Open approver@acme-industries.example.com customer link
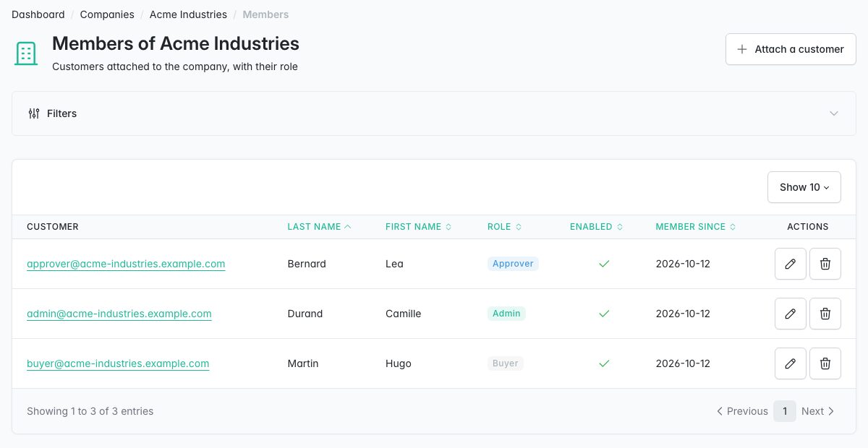The image size is (868, 448). [126, 264]
